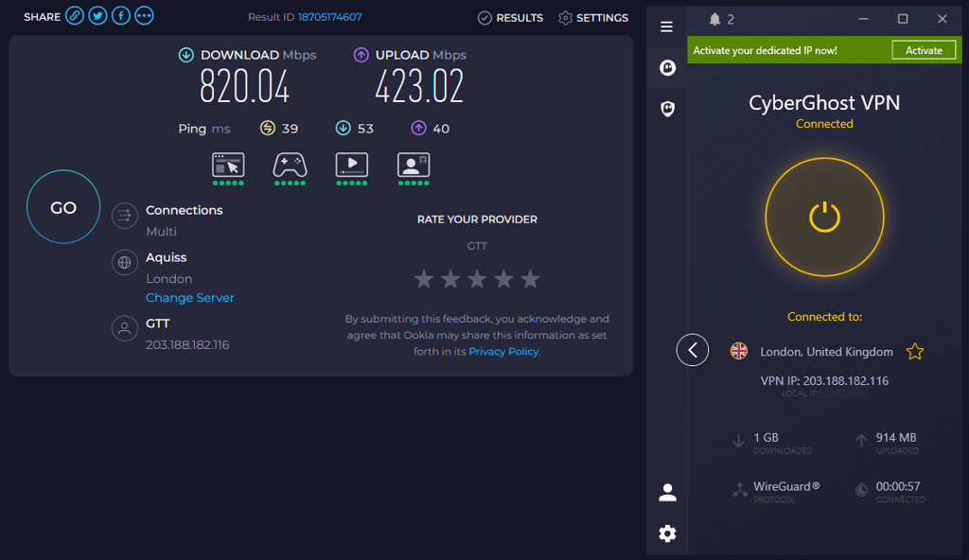This screenshot has width=969, height=560.
Task: Click the upload arrow icon beside UPLOAD
Action: (361, 55)
